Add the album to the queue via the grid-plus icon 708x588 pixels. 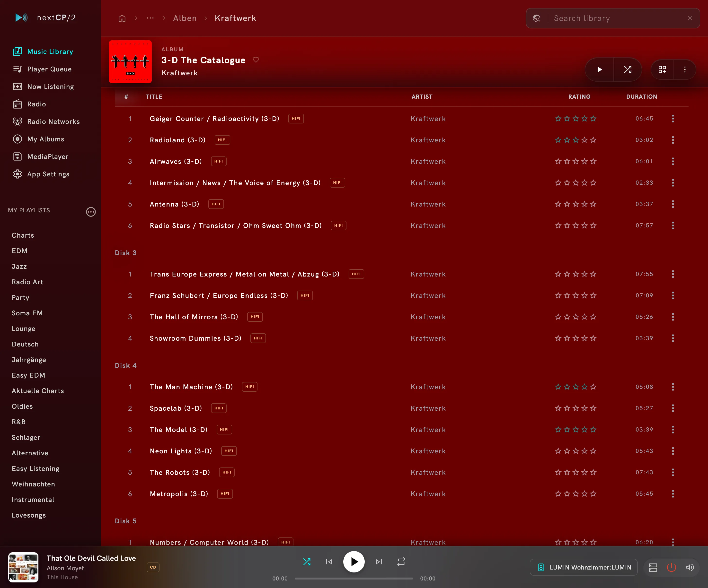(662, 69)
